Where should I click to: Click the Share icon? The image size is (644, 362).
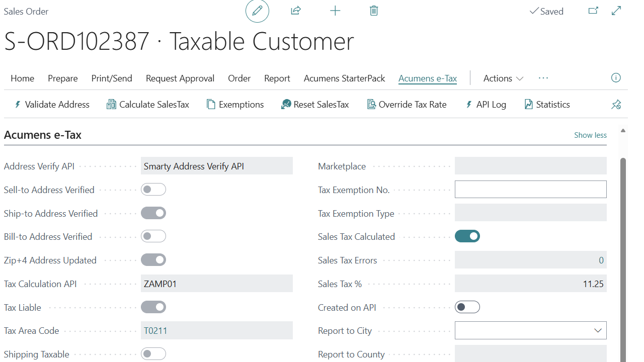click(x=296, y=11)
